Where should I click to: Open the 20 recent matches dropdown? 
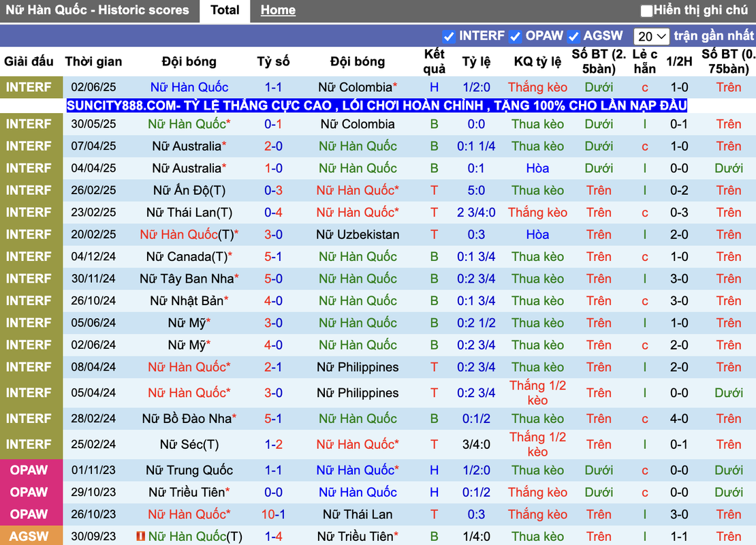[651, 36]
